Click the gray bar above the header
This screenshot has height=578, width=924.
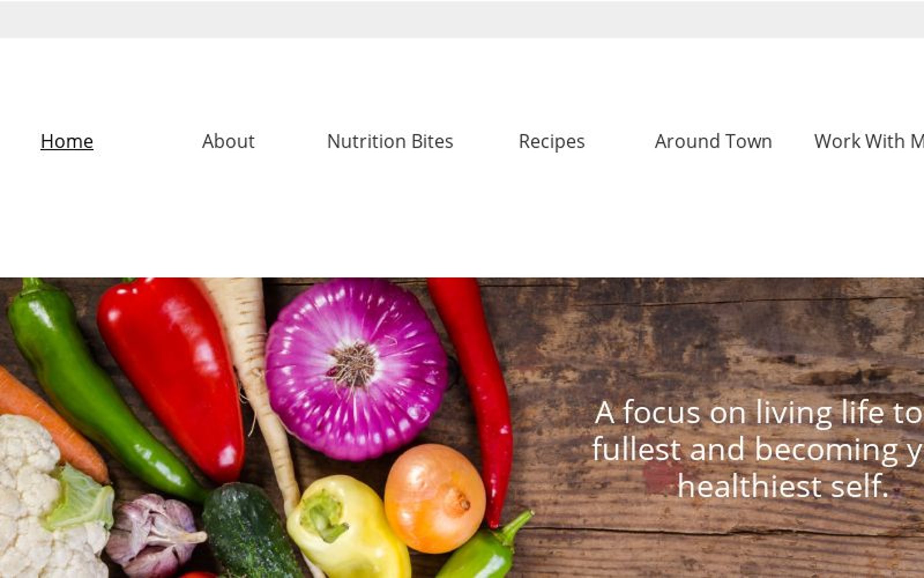[462, 20]
